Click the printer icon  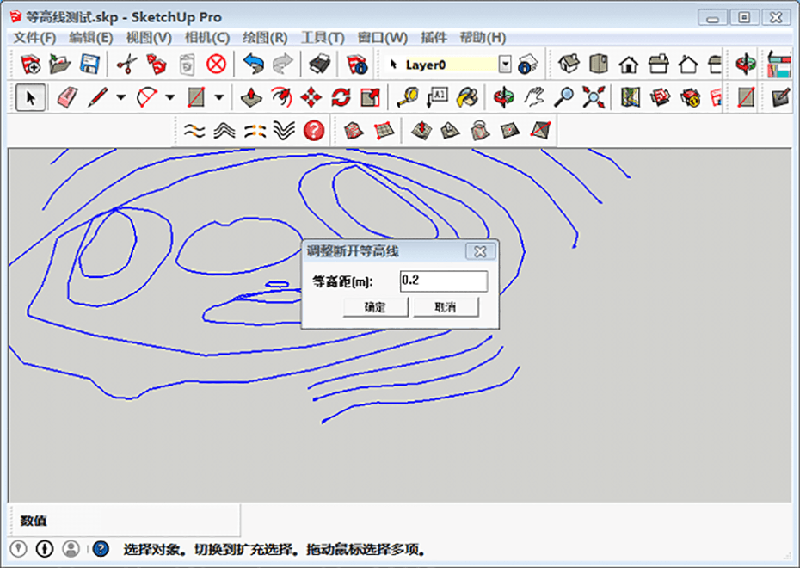point(319,64)
